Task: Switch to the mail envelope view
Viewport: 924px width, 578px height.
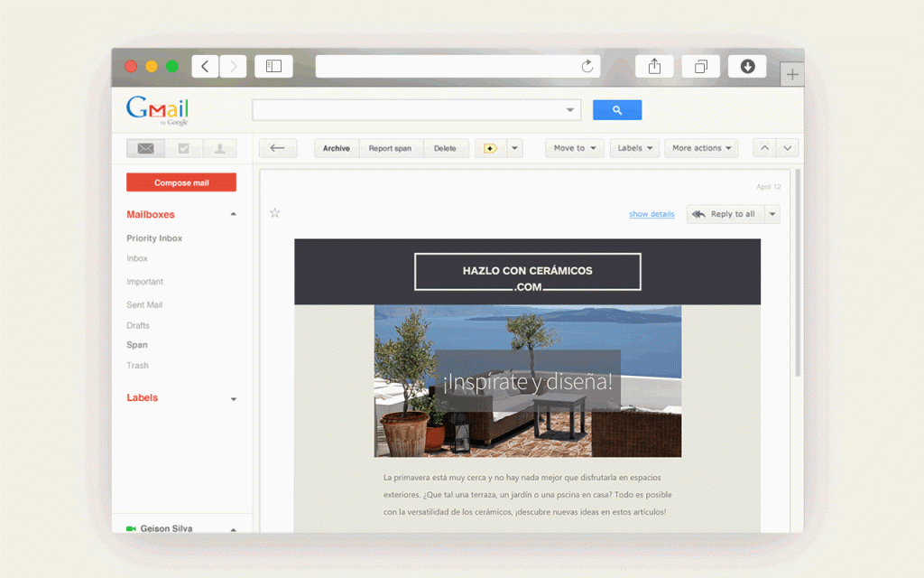Action: [x=145, y=149]
